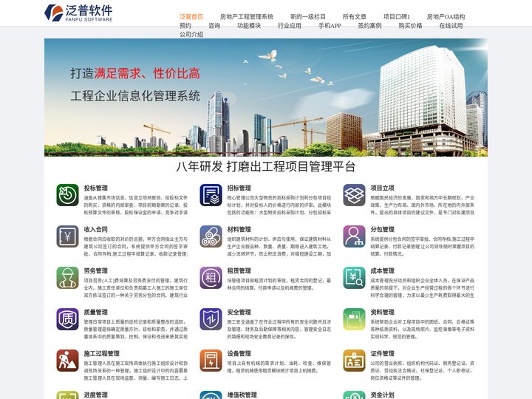This screenshot has width=532, height=399.
Task: Click the 材料管理 pipes icon
Action: pos(211,236)
